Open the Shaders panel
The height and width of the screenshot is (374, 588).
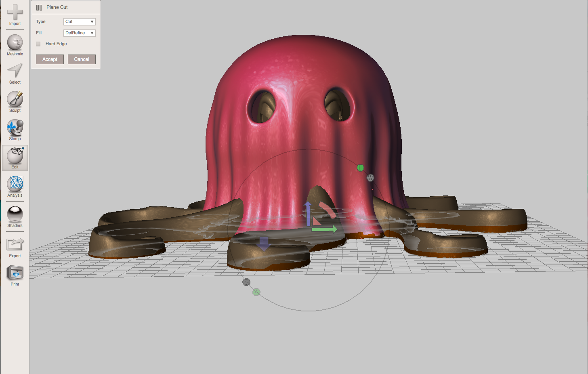[15, 214]
